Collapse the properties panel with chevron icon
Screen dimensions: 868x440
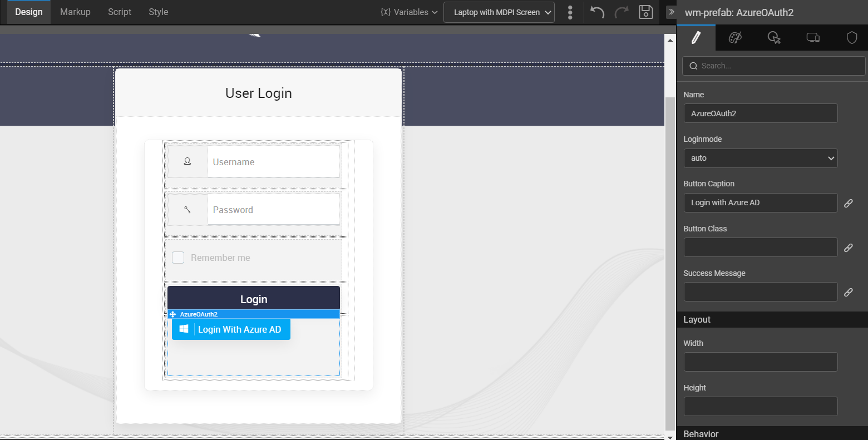pyautogui.click(x=671, y=12)
